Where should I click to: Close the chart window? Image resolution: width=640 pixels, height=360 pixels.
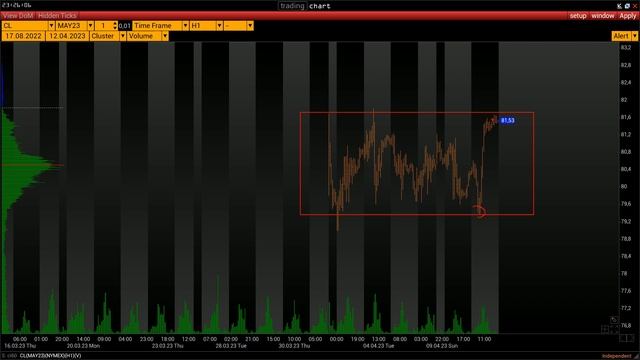[x=635, y=6]
